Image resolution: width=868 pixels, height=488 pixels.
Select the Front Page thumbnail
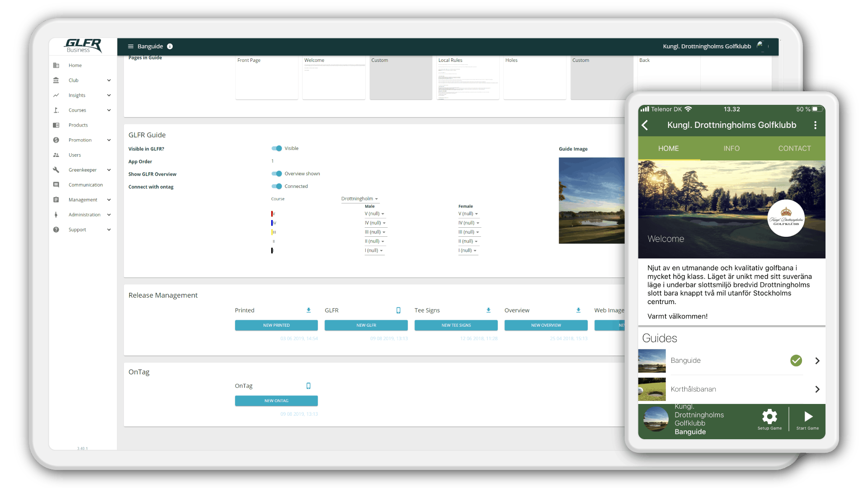[267, 78]
